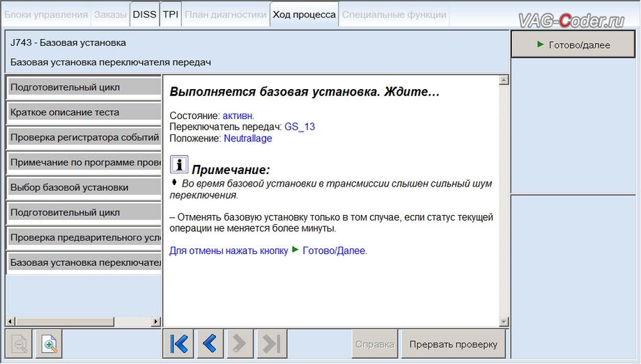Open the Специальные функции tab
This screenshot has height=364, width=641.
[x=394, y=15]
